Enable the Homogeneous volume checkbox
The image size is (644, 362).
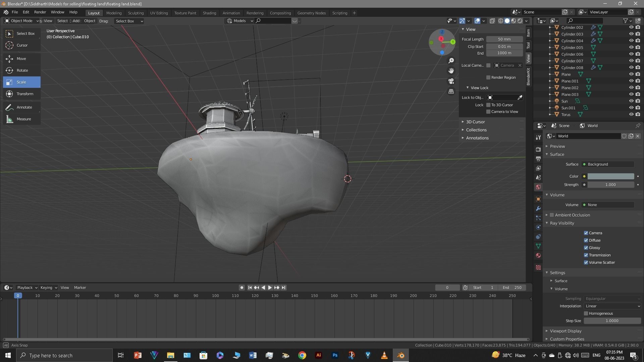(586, 313)
